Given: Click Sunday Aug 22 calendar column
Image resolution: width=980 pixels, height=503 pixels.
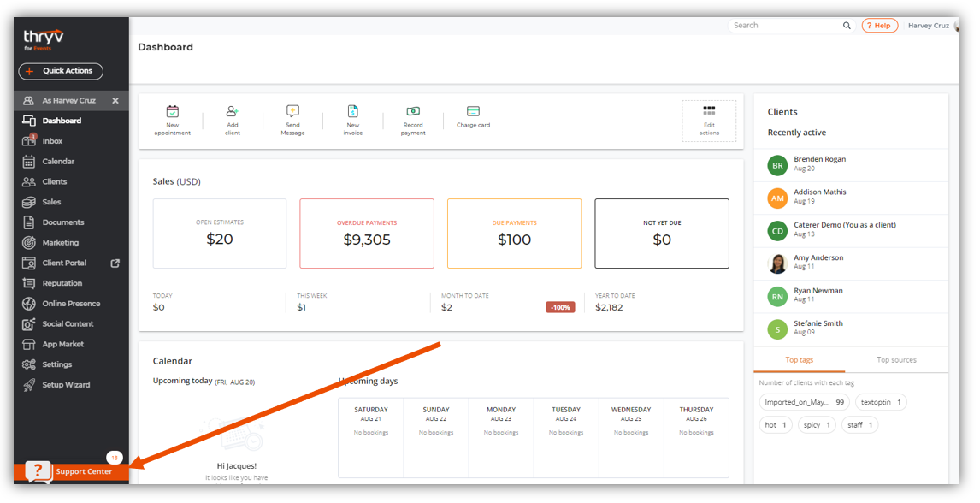Looking at the screenshot, I should [x=435, y=438].
